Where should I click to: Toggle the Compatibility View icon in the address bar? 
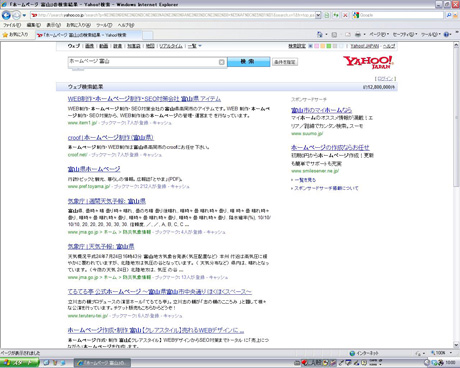pyautogui.click(x=327, y=15)
